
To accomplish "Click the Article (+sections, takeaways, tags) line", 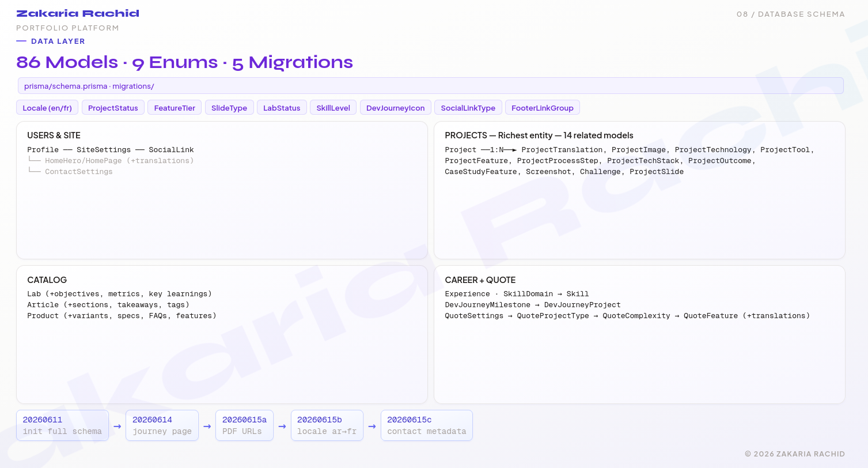I will pos(108,305).
